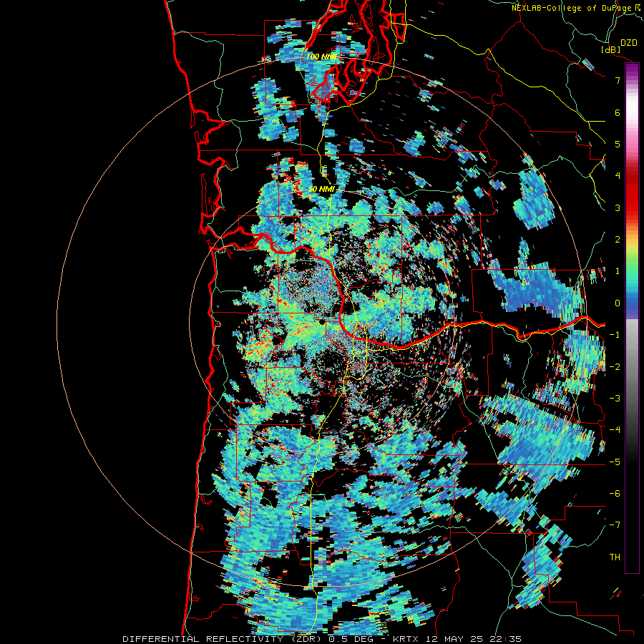Click the 7 value on the scale
644x644 pixels.
point(618,80)
